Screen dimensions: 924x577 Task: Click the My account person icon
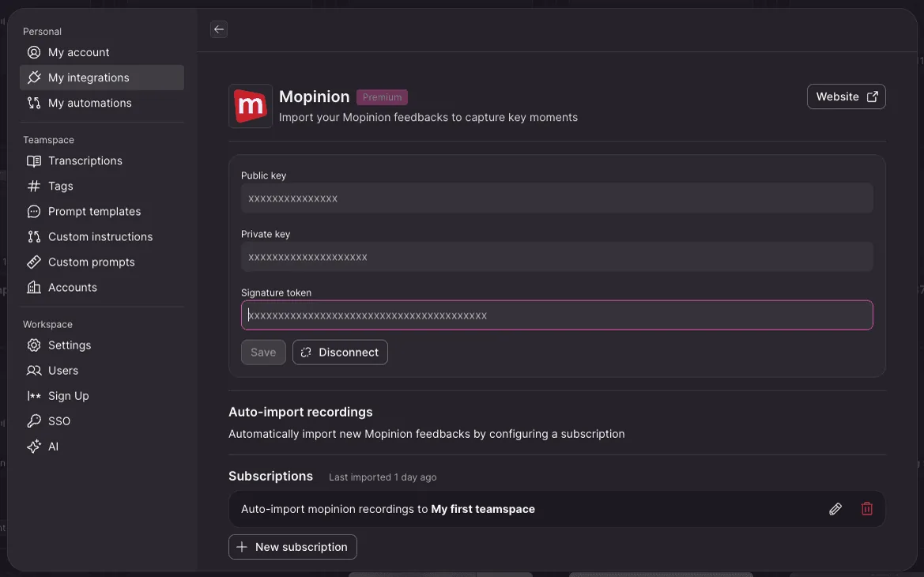pyautogui.click(x=34, y=52)
